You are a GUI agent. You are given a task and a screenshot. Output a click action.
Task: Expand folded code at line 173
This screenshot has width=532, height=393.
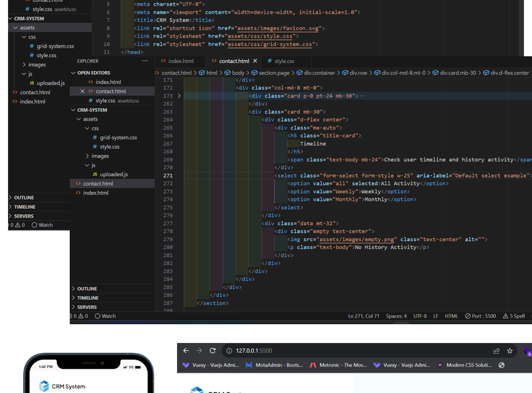pyautogui.click(x=179, y=96)
